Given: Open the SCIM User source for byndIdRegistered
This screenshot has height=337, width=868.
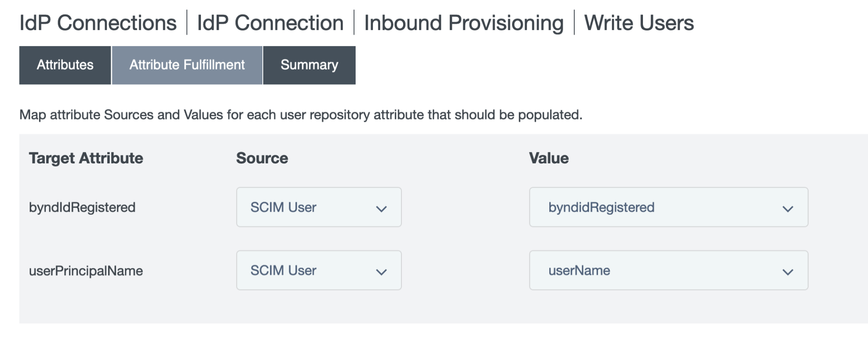Looking at the screenshot, I should click(x=318, y=207).
